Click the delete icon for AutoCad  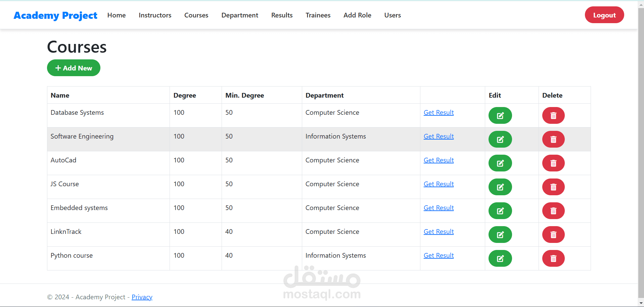(553, 163)
